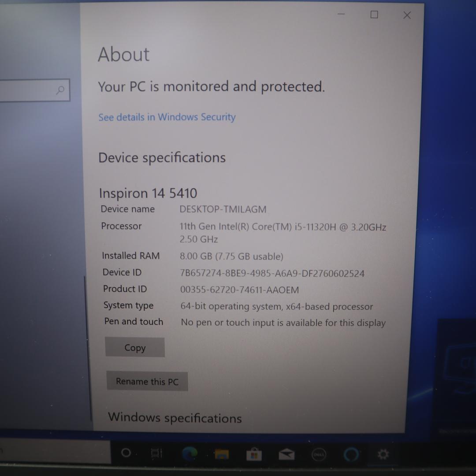
Task: Click the Device ID label
Action: [122, 272]
